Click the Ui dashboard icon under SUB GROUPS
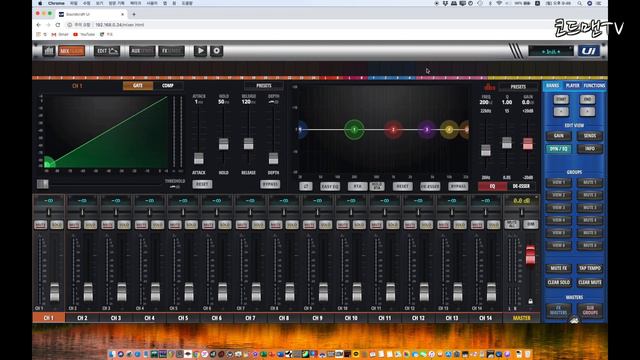The image size is (640, 360). [574, 320]
